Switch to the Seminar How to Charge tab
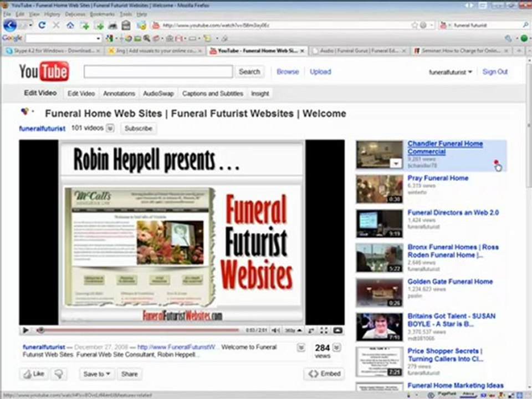Image resolution: width=532 pixels, height=399 pixels. click(x=461, y=51)
